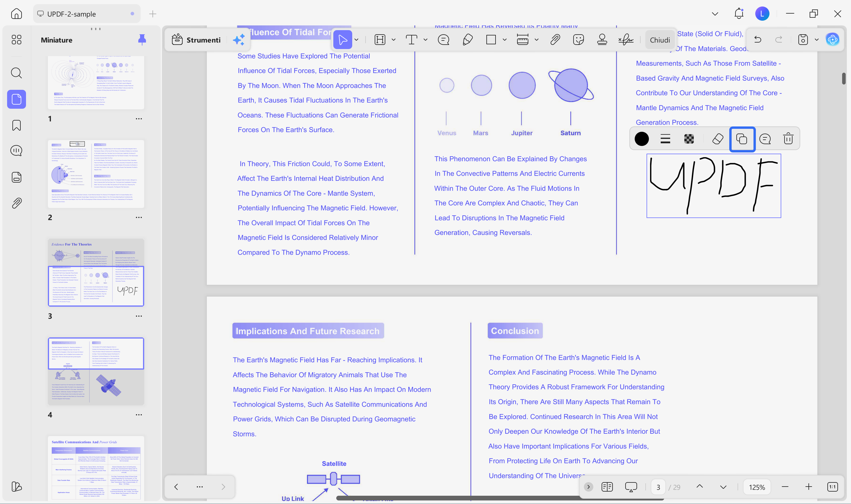Expand the tab list chevron in title bar
Viewport: 851px width, 504px height.
(x=715, y=14)
